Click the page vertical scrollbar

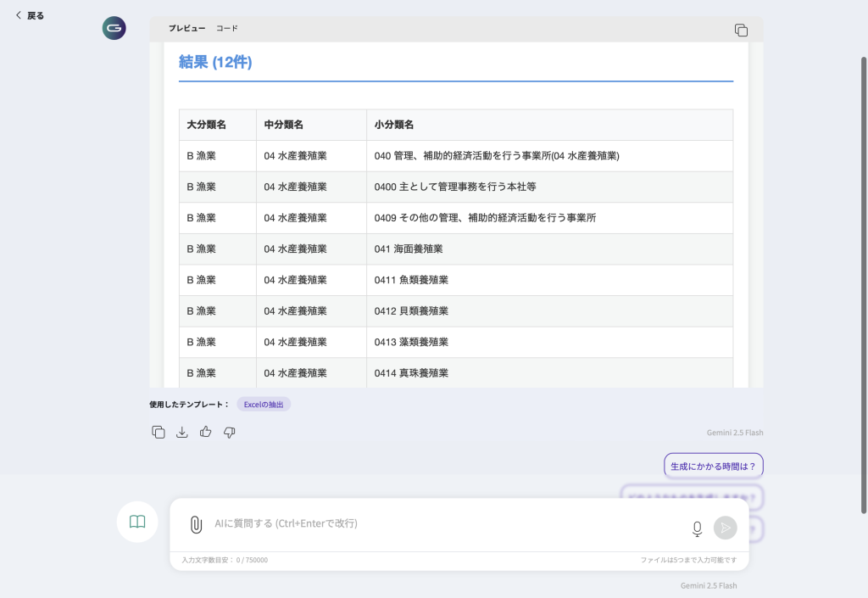tap(864, 280)
